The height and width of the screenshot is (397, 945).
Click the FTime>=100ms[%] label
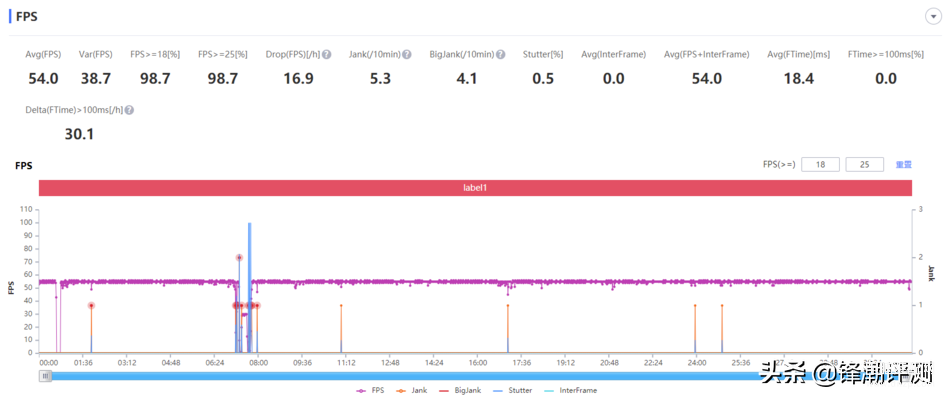point(885,54)
